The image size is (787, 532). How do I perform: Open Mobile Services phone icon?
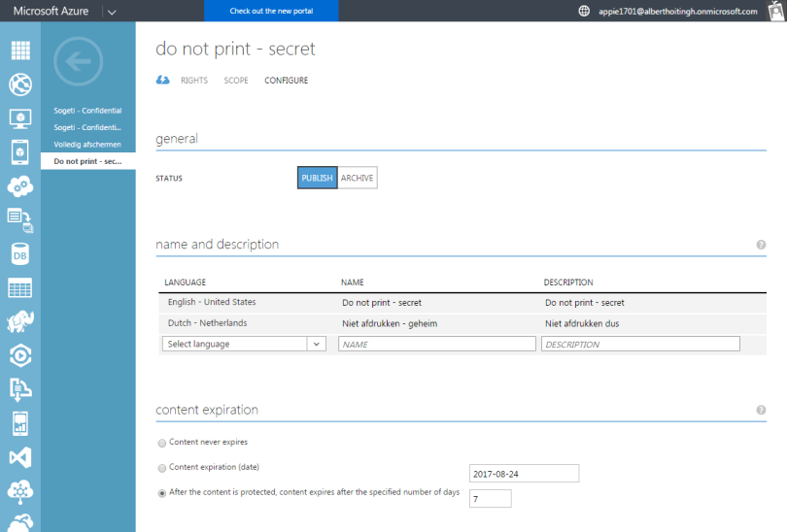pos(19,152)
